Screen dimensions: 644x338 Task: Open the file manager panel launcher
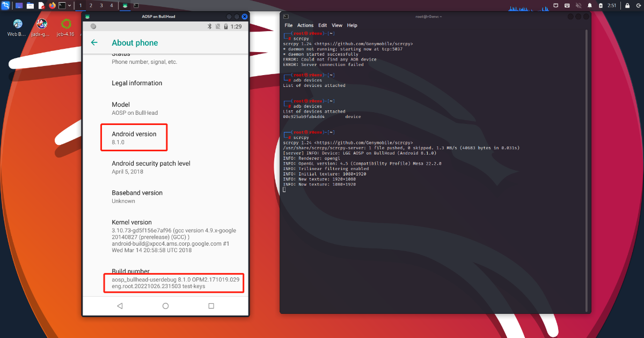pos(30,5)
